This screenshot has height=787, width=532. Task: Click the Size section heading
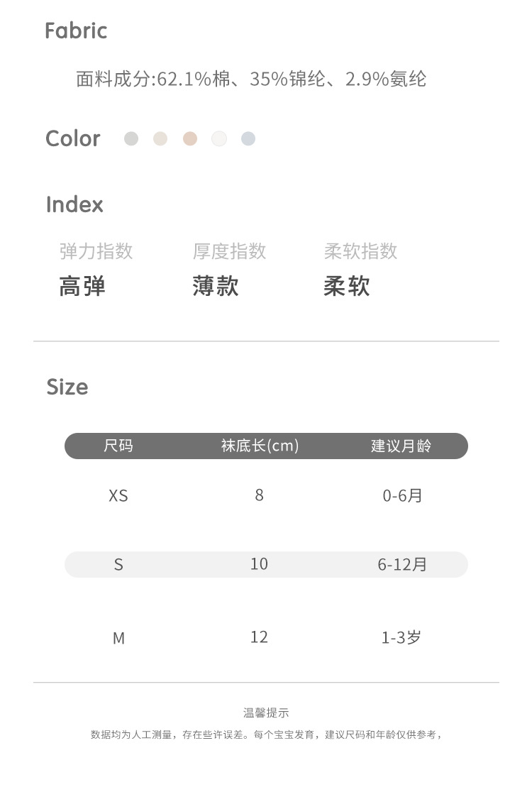pos(67,387)
